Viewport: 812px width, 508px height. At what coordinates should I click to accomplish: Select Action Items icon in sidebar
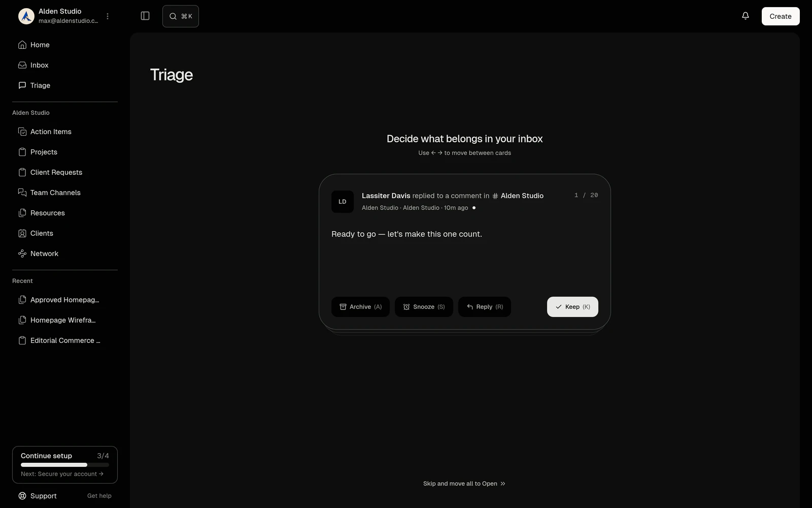22,132
